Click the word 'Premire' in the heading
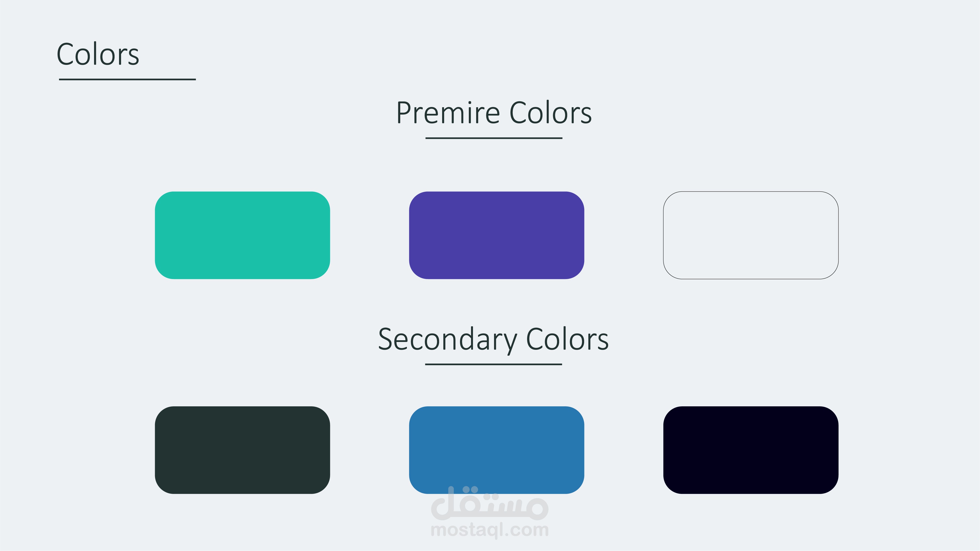The width and height of the screenshot is (980, 551). [x=448, y=113]
